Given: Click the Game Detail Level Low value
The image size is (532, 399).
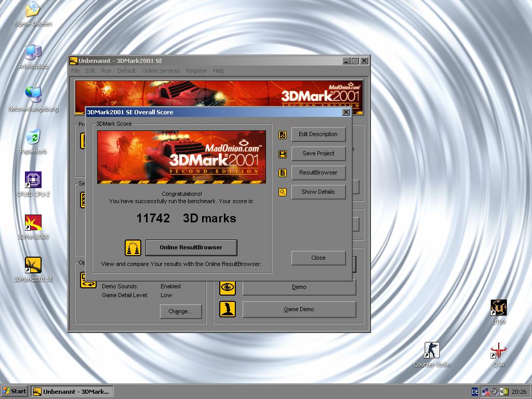Looking at the screenshot, I should coord(166,295).
